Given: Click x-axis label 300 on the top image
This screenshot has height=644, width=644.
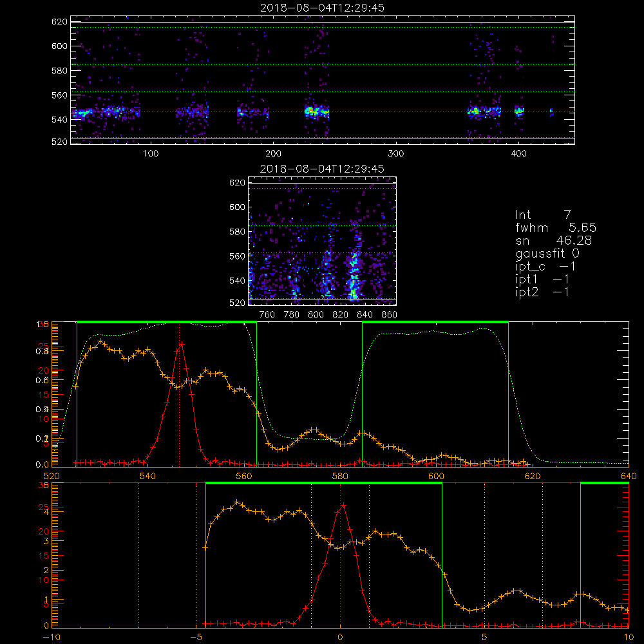Looking at the screenshot, I should (x=396, y=154).
